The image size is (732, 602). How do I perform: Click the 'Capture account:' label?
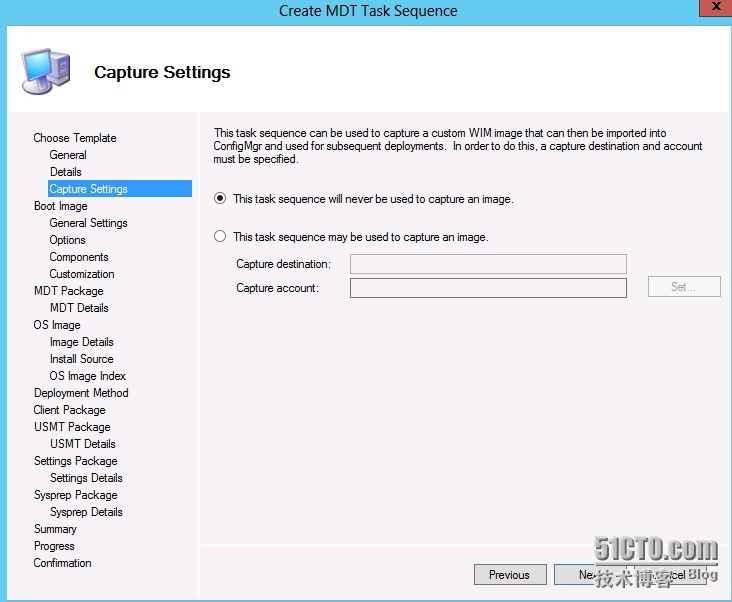(x=277, y=288)
